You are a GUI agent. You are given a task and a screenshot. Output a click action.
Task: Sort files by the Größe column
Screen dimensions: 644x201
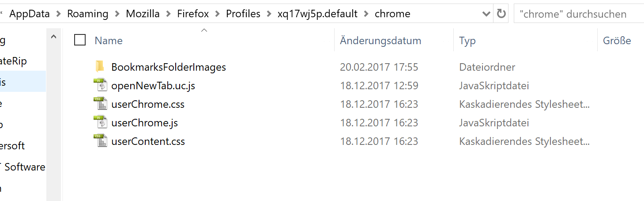point(617,41)
